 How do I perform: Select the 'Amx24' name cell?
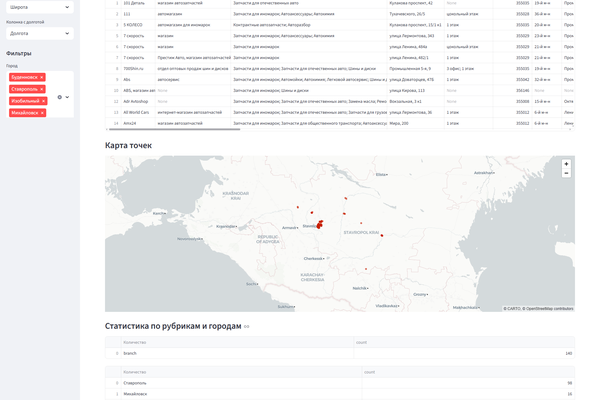138,123
